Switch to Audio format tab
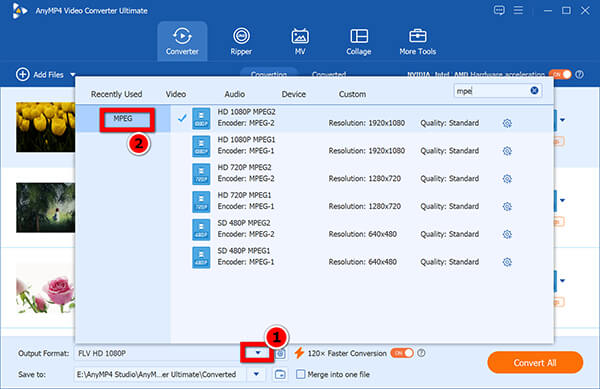This screenshot has width=600, height=389. click(235, 94)
